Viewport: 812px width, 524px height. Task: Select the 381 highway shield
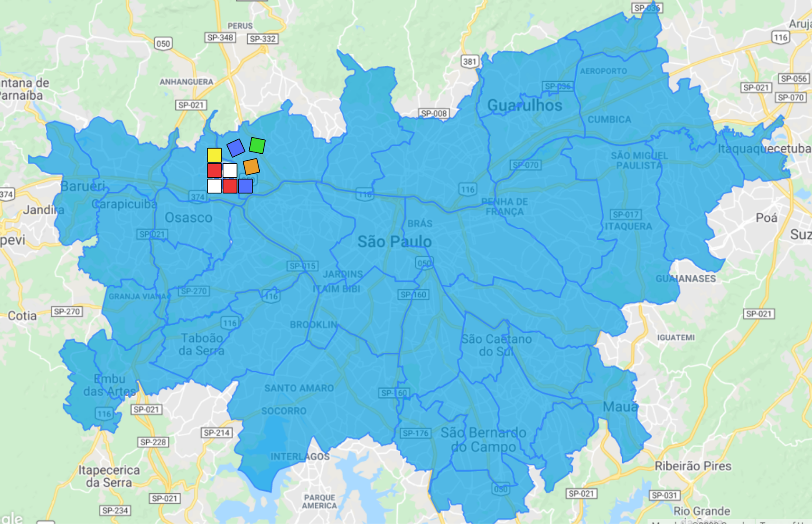pos(470,62)
